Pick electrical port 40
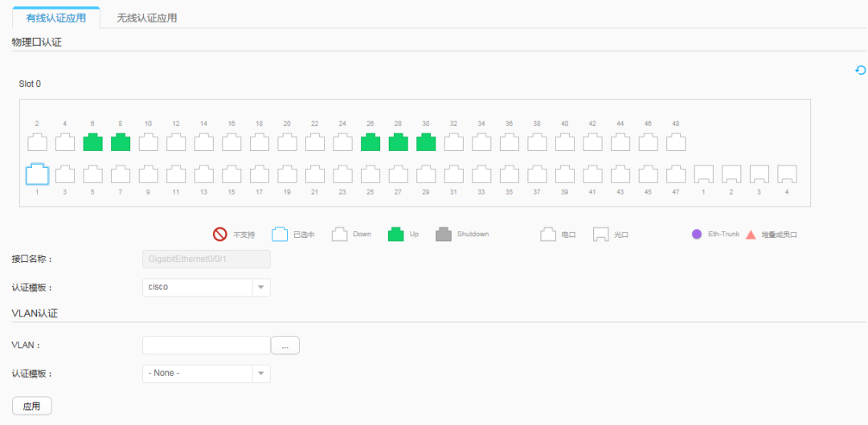The height and width of the screenshot is (425, 868). [565, 142]
